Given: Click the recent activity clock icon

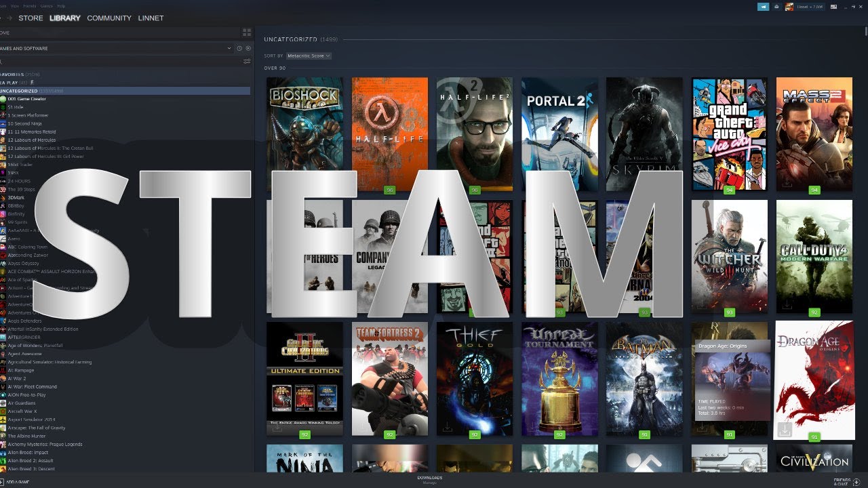Looking at the screenshot, I should click(239, 48).
